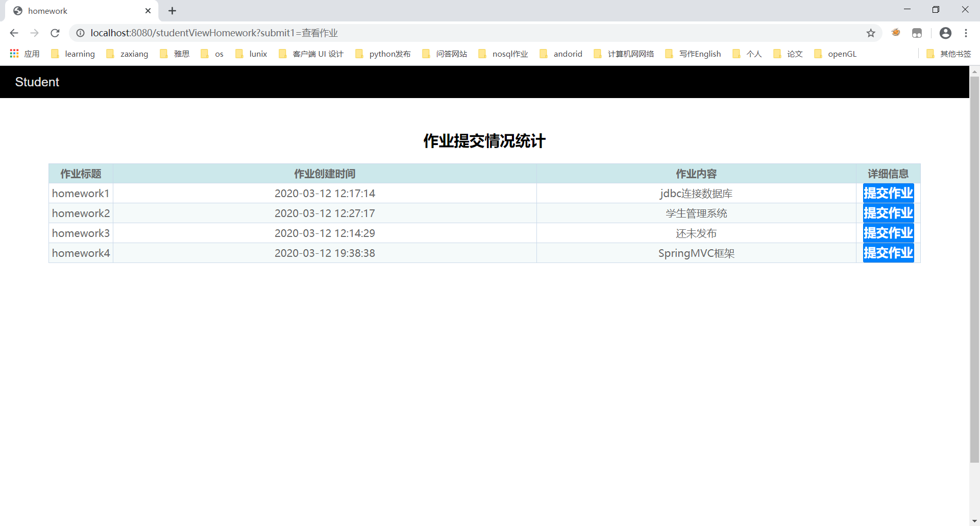Click the page reload icon
This screenshot has height=526, width=980.
(55, 33)
